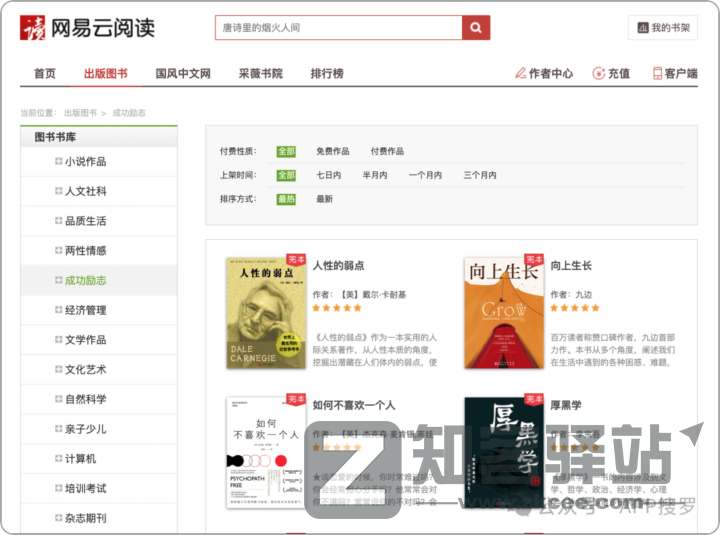Click the 充值 recharge link
Viewport: 720px width, 535px height.
[x=611, y=73]
